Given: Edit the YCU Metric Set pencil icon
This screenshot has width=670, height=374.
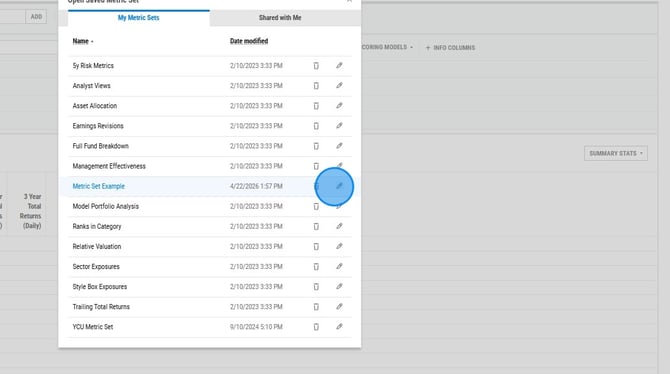Looking at the screenshot, I should pos(339,327).
